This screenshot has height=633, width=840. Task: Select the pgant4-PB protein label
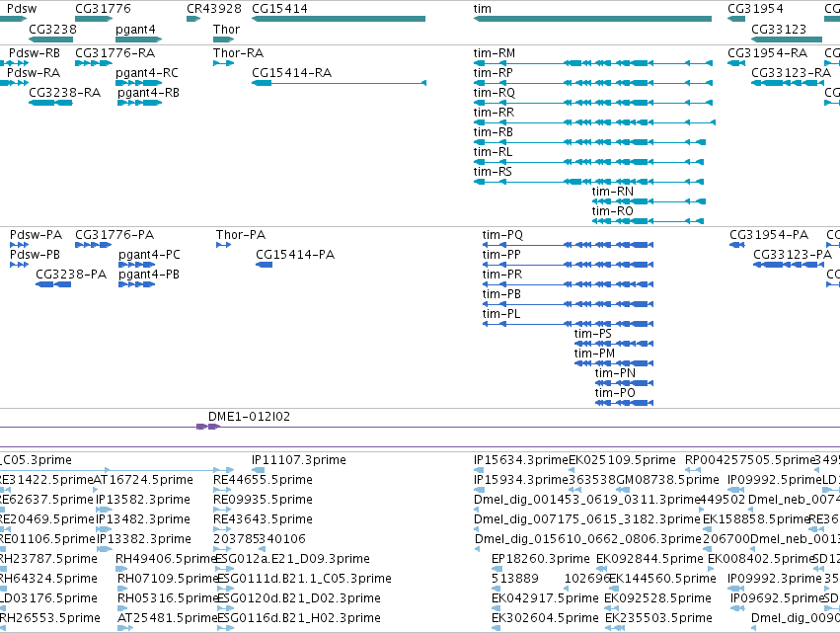pos(149,275)
